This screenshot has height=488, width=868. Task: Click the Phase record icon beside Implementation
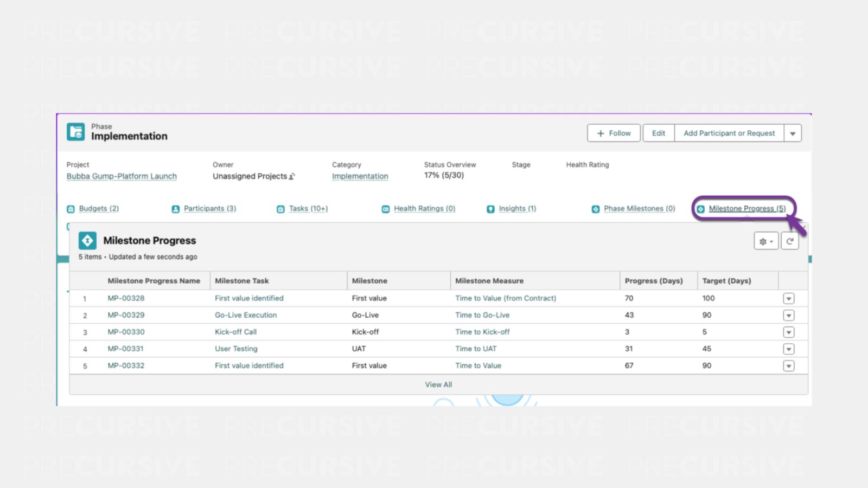76,132
